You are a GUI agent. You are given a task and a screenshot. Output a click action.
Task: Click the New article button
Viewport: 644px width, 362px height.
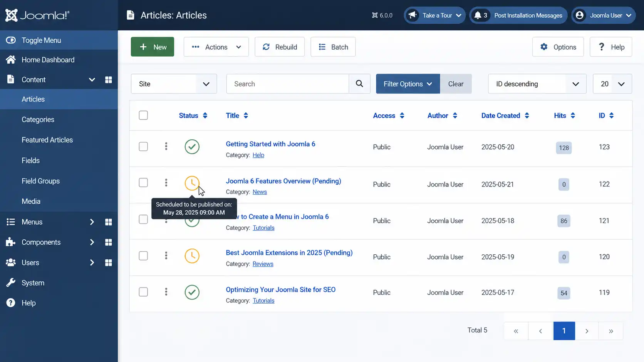(x=153, y=47)
